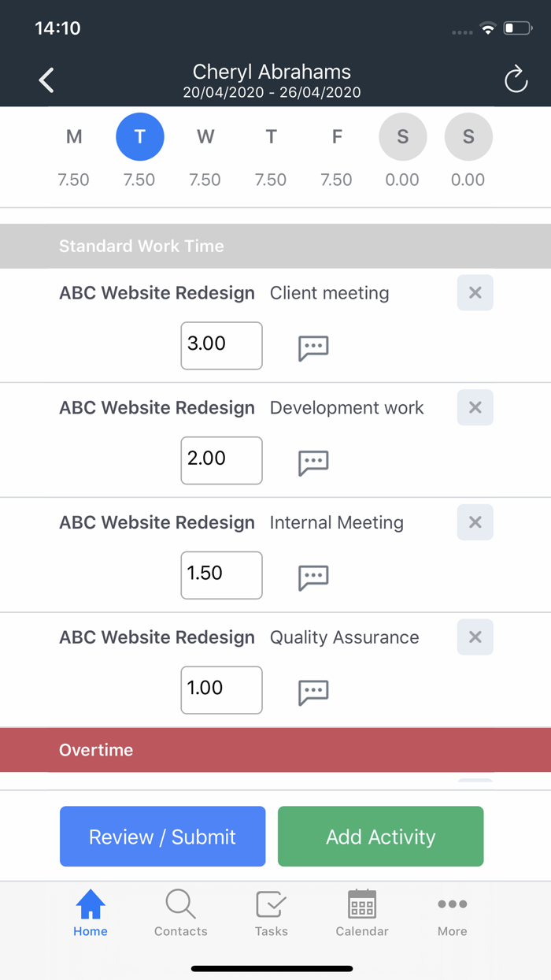The width and height of the screenshot is (551, 980).
Task: Open comment for Internal Meeting entry
Action: [313, 577]
